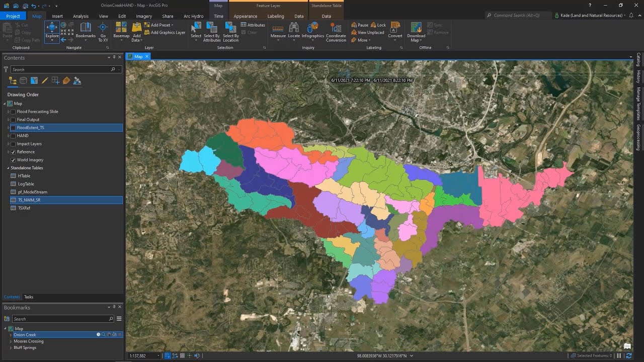Open Coordinate Conversion

336,31
